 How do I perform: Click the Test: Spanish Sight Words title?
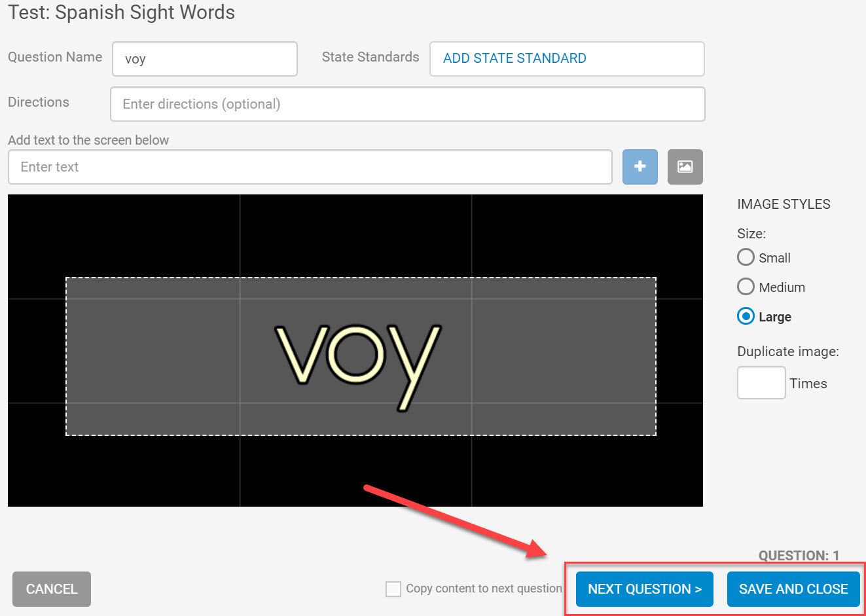(x=122, y=12)
